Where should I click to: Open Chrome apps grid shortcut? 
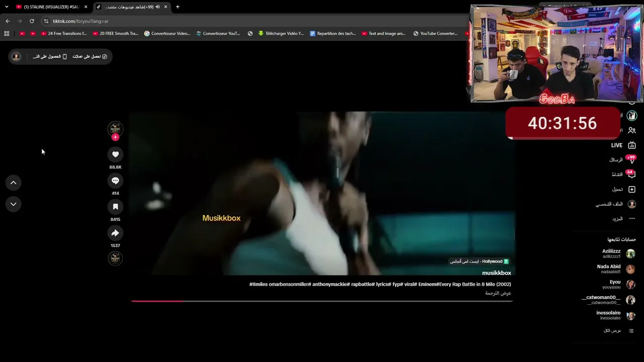[7, 34]
